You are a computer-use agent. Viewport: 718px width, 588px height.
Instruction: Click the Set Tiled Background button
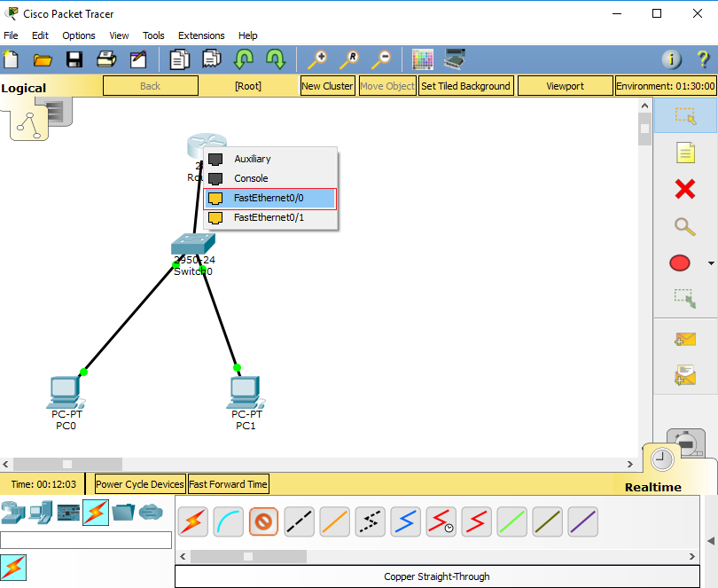point(465,86)
